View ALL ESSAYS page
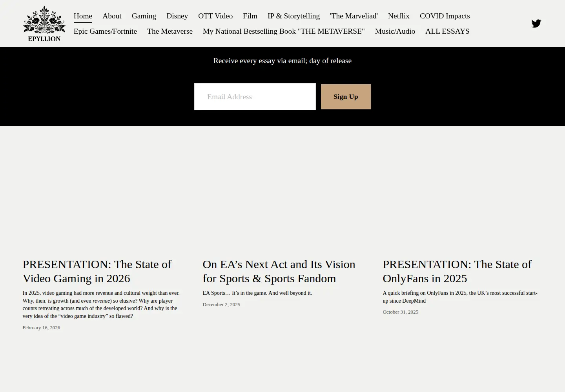Image resolution: width=565 pixels, height=392 pixels. [x=447, y=31]
